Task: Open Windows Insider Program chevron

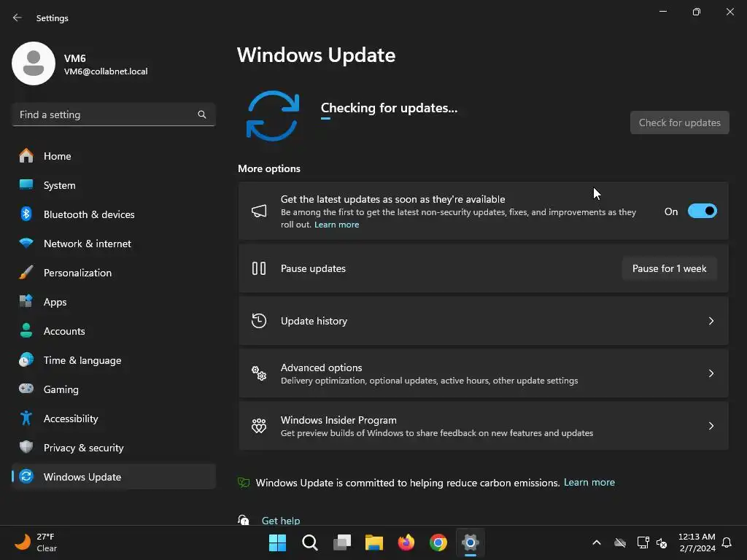Action: click(711, 425)
